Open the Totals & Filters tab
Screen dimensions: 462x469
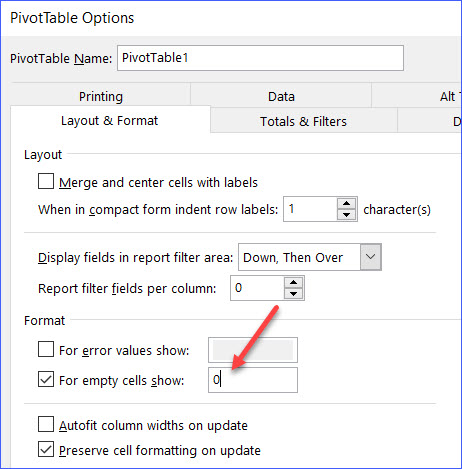pos(304,121)
